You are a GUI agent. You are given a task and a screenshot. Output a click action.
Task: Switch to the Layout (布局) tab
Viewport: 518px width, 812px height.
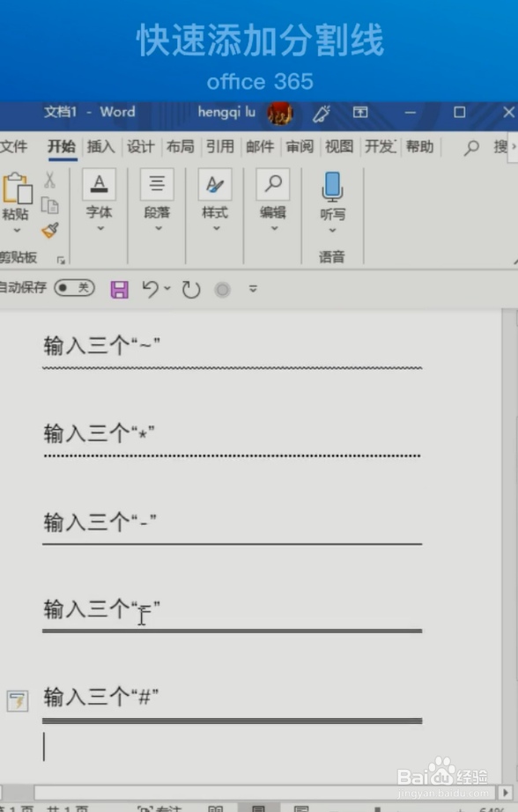180,146
